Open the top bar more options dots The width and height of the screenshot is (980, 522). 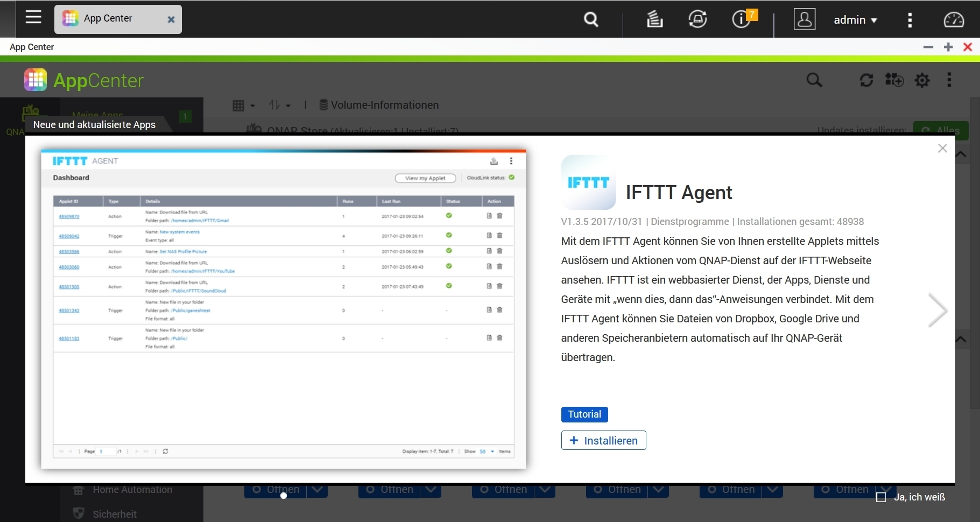[x=910, y=20]
